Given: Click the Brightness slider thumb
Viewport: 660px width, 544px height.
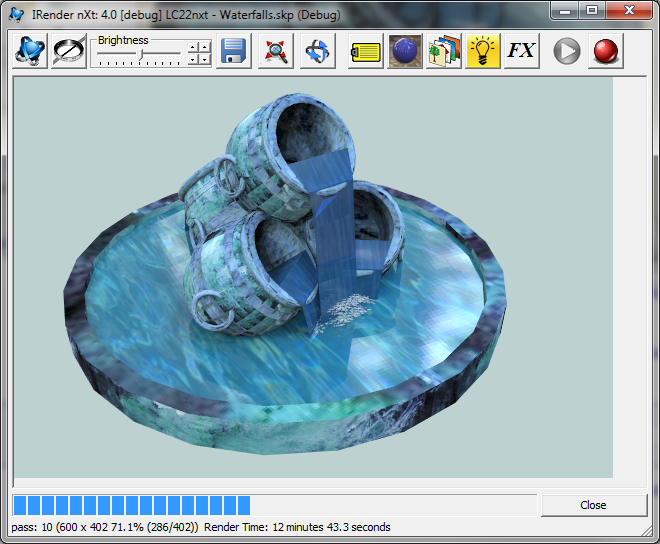Looking at the screenshot, I should pyautogui.click(x=141, y=53).
